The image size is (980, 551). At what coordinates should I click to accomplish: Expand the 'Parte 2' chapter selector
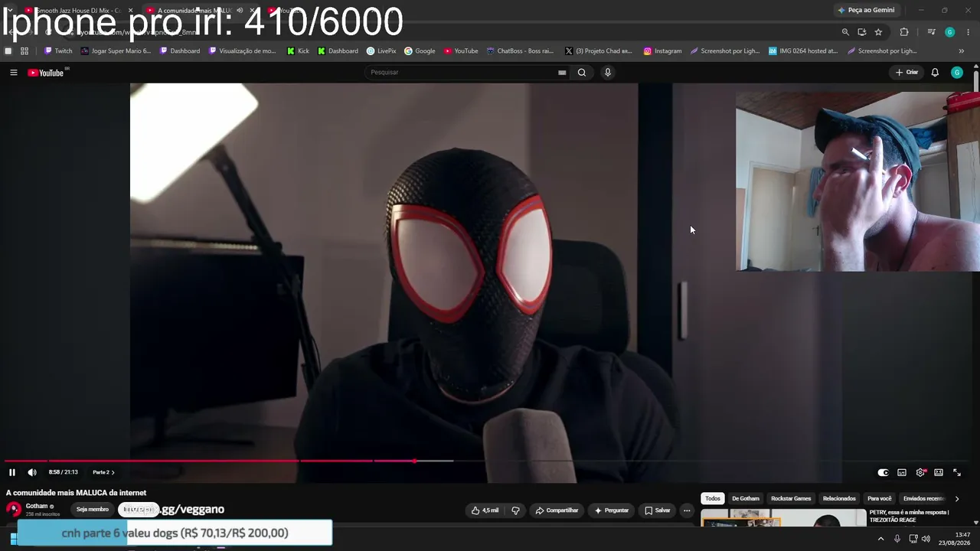point(103,472)
